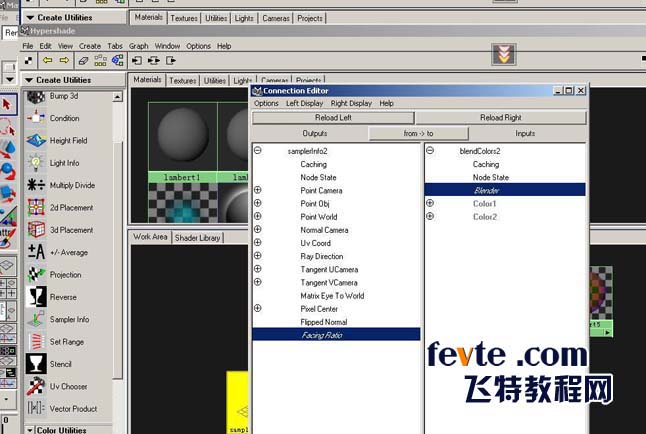
Task: Click the rearrange graph icon
Action: pyautogui.click(x=100, y=61)
